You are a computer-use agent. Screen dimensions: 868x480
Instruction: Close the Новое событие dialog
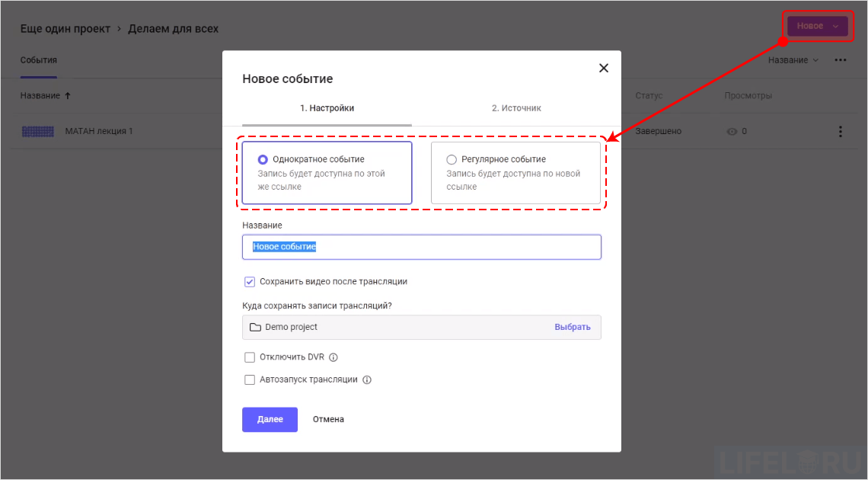pyautogui.click(x=603, y=68)
